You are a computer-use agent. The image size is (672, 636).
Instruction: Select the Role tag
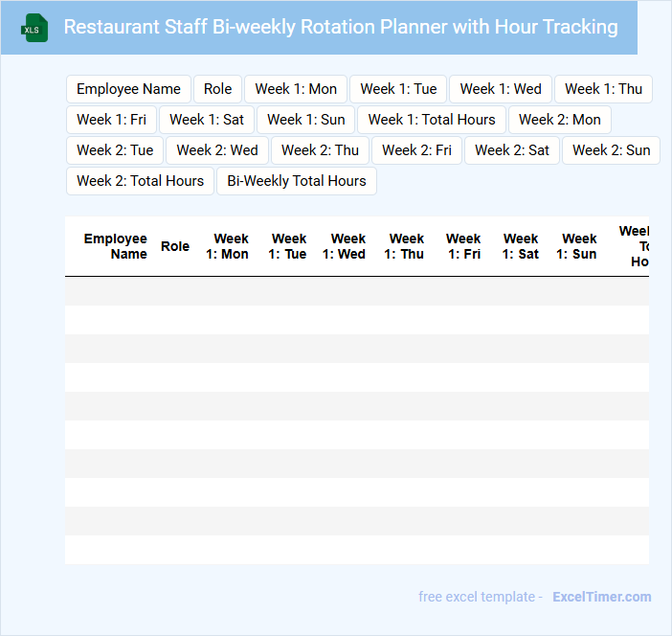pyautogui.click(x=217, y=89)
